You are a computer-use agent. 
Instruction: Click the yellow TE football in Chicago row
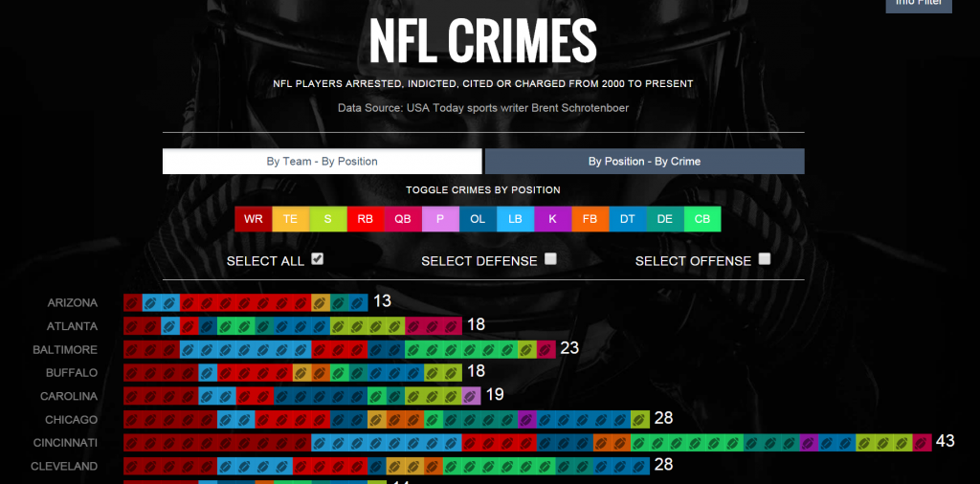pos(377,420)
